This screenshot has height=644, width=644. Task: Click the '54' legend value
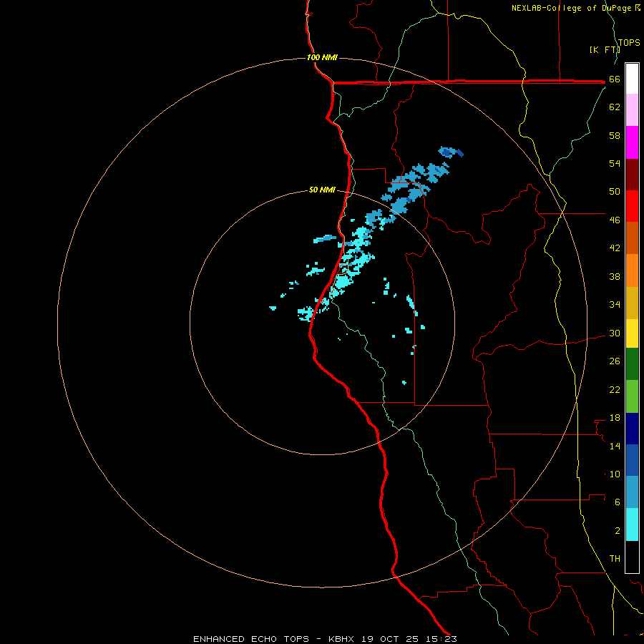pos(615,163)
